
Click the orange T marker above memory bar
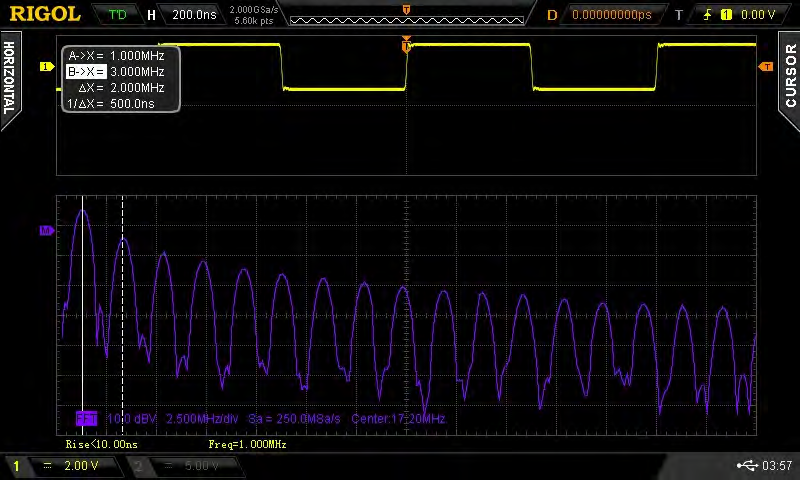point(407,10)
